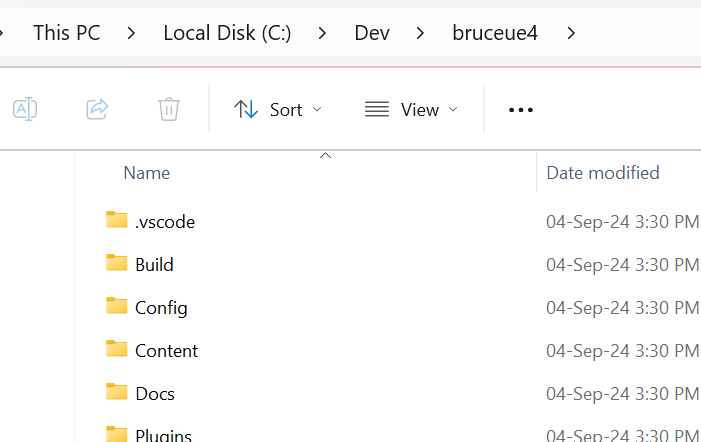Screen dimensions: 701x442
Task: Select the Build folder icon
Action: pyautogui.click(x=117, y=263)
